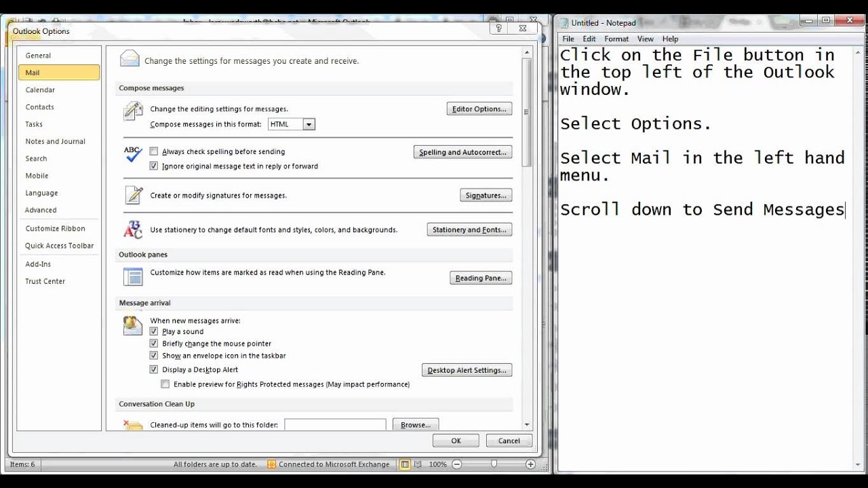
Task: Click the Microsoft Exchange connection icon in status bar
Action: tap(272, 464)
